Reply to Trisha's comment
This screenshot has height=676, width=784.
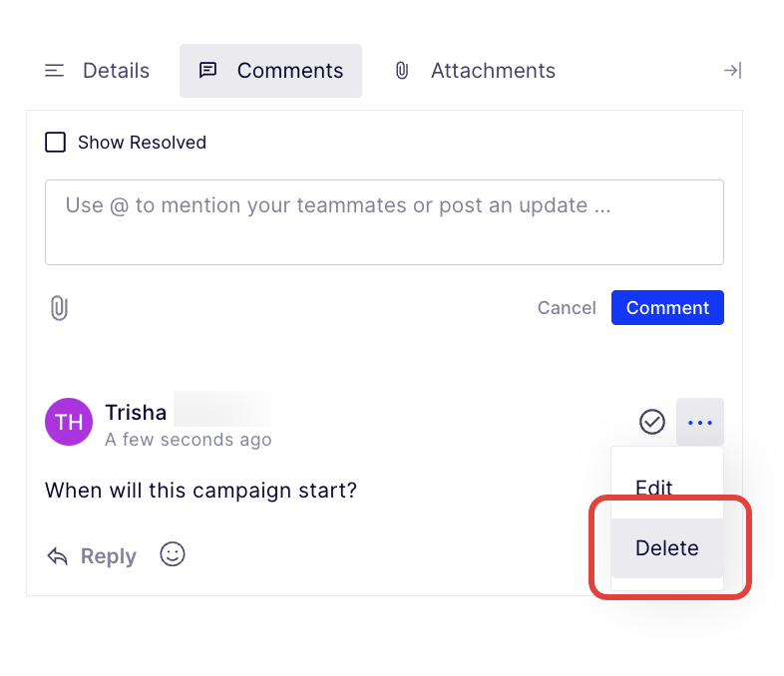[x=92, y=556]
